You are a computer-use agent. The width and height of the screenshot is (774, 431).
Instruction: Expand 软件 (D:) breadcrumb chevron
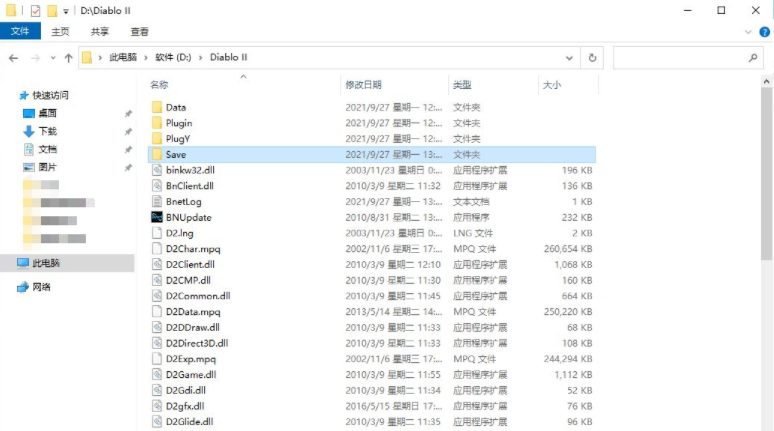click(200, 58)
